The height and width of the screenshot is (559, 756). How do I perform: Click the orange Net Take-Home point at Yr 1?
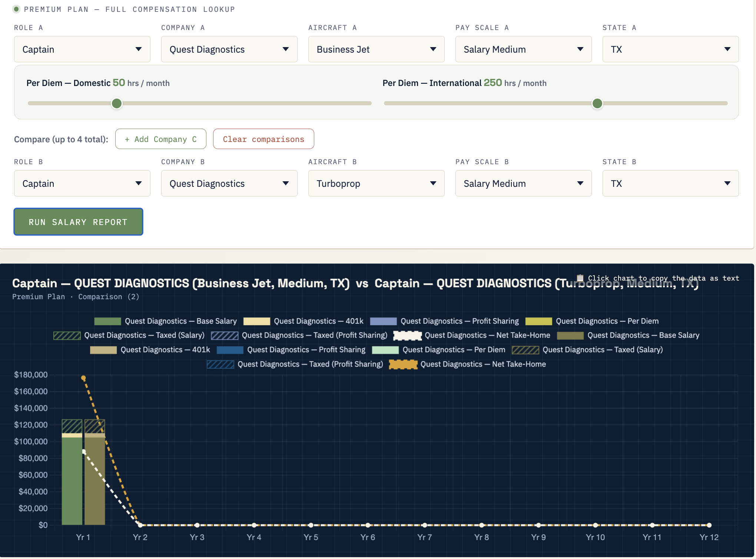click(83, 378)
